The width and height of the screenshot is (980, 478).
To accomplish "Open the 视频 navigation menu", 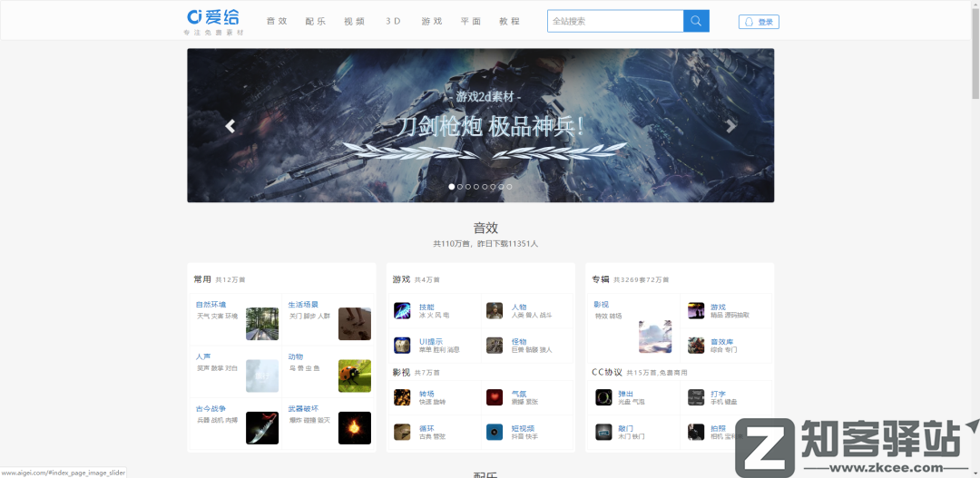I will tap(355, 21).
